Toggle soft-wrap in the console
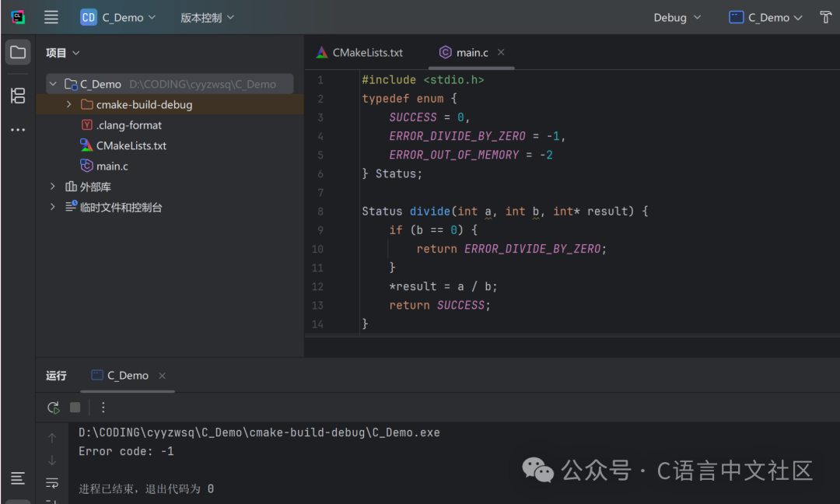 52,483
